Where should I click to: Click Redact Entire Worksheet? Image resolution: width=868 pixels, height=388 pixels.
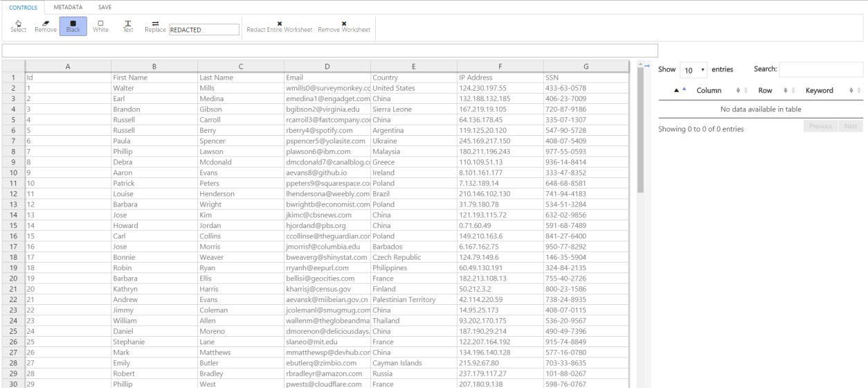(279, 26)
